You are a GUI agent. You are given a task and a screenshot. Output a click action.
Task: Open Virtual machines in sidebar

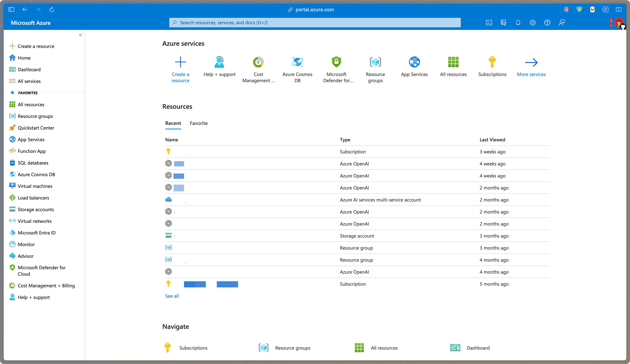[x=35, y=186]
